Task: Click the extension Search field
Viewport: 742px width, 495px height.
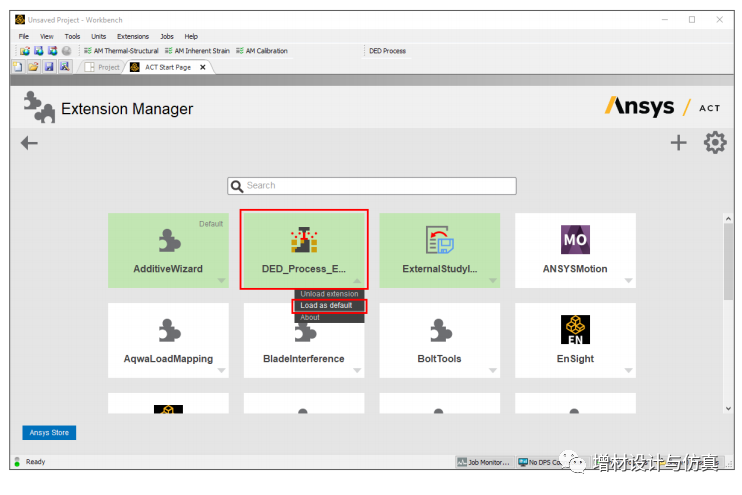Action: coord(372,186)
